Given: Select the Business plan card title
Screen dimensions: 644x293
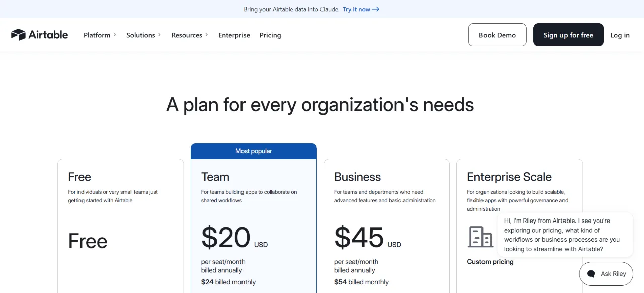Looking at the screenshot, I should (358, 177).
